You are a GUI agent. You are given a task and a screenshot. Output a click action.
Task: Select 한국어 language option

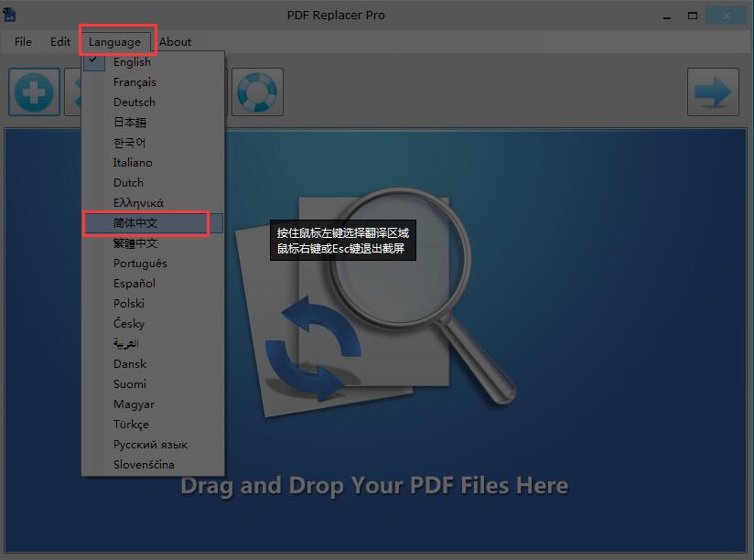(x=153, y=143)
